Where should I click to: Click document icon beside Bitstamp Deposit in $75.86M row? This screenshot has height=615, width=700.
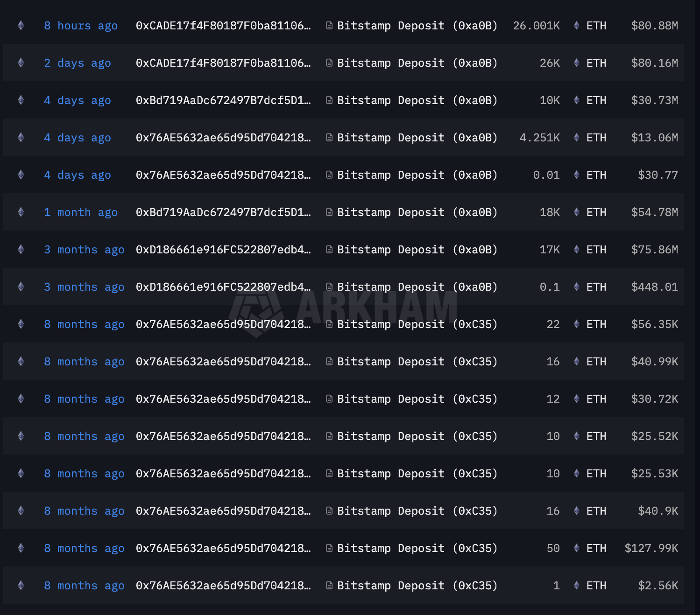329,250
